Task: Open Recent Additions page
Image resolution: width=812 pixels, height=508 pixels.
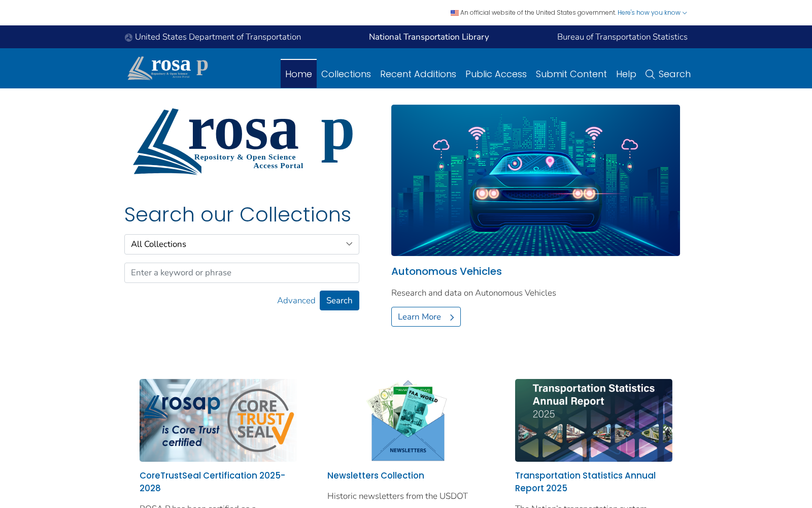Action: [418, 74]
